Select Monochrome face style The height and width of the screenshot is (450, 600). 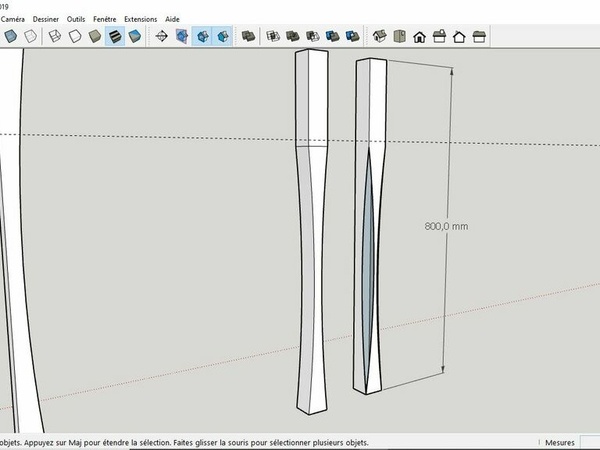click(134, 36)
